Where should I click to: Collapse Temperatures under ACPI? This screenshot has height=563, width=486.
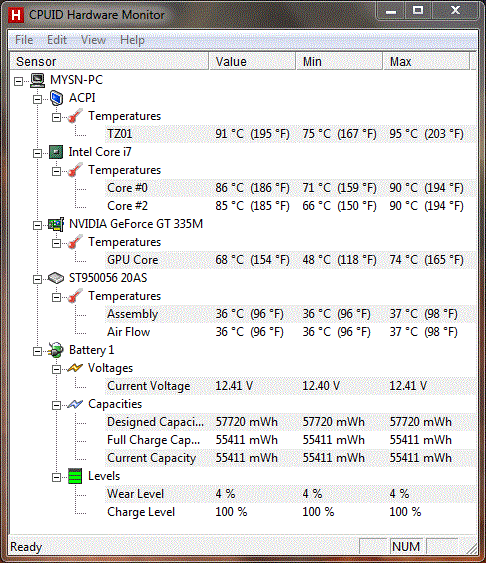[56, 117]
